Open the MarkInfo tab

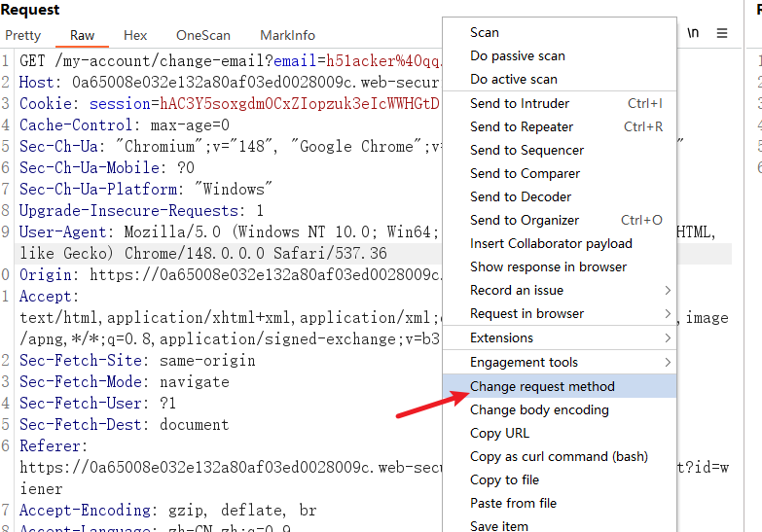coord(288,35)
